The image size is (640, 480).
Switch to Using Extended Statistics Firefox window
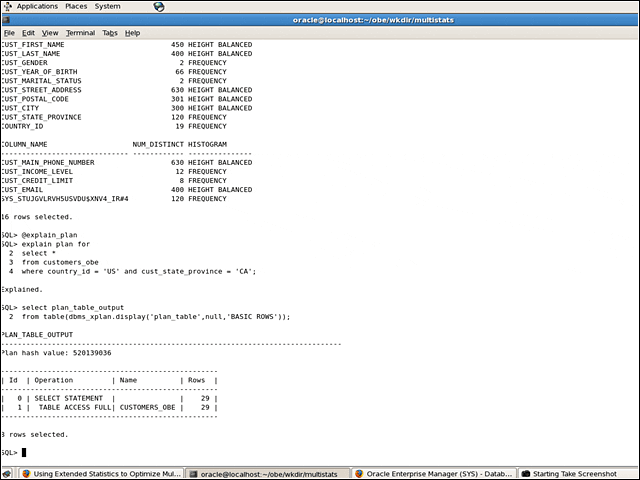pos(101,474)
